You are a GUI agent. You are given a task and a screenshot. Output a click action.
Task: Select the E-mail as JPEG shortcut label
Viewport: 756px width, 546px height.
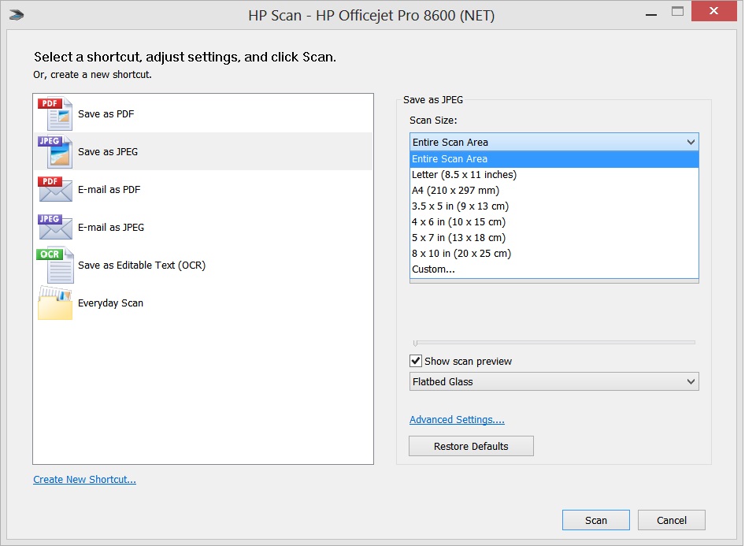pos(111,227)
